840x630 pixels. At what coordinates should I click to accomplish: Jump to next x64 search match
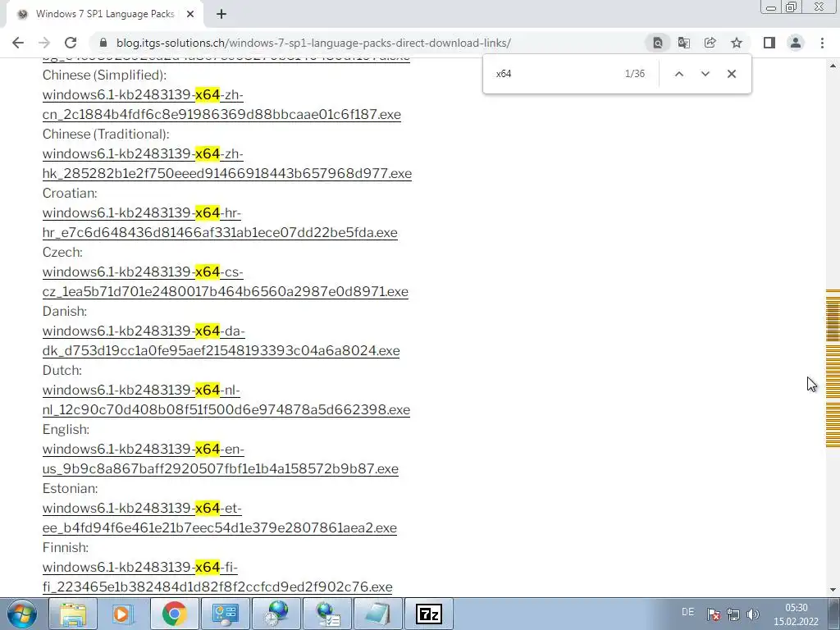705,74
